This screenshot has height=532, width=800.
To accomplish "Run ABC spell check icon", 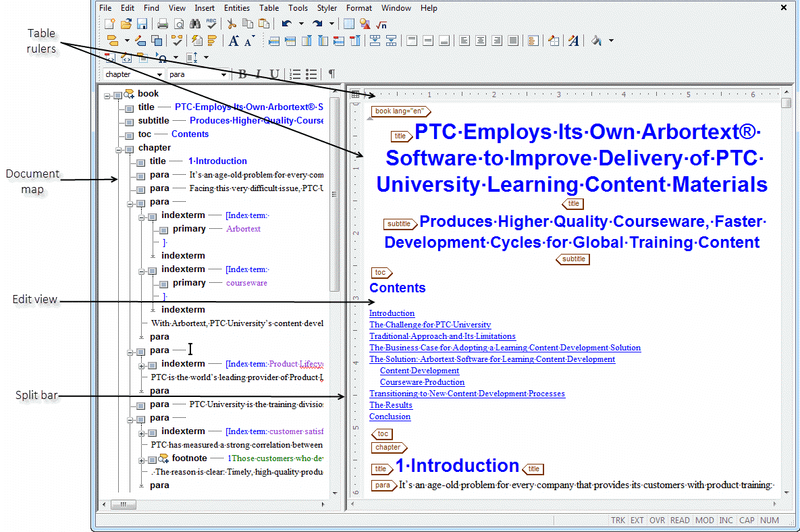I will click(211, 24).
